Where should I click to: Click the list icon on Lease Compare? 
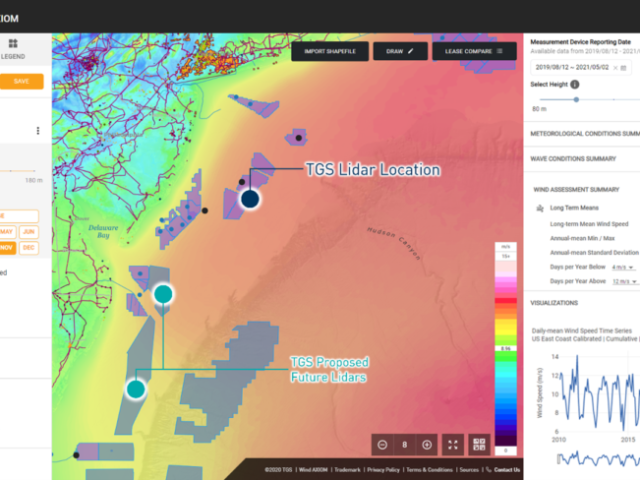click(x=500, y=51)
